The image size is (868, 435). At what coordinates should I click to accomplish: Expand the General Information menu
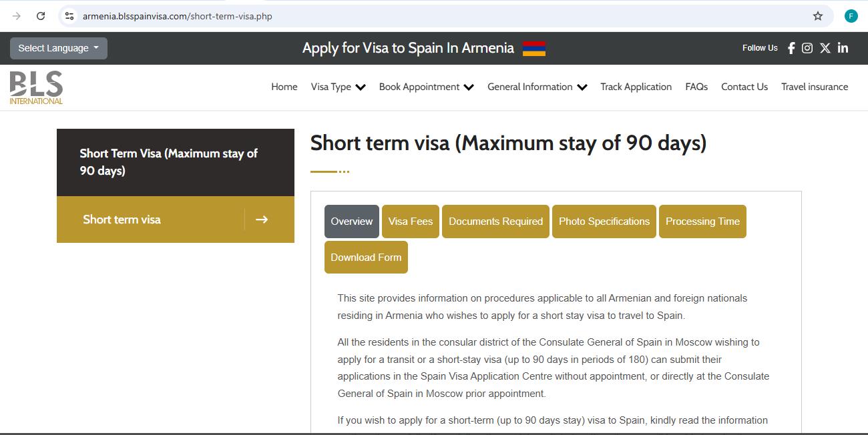tap(537, 87)
